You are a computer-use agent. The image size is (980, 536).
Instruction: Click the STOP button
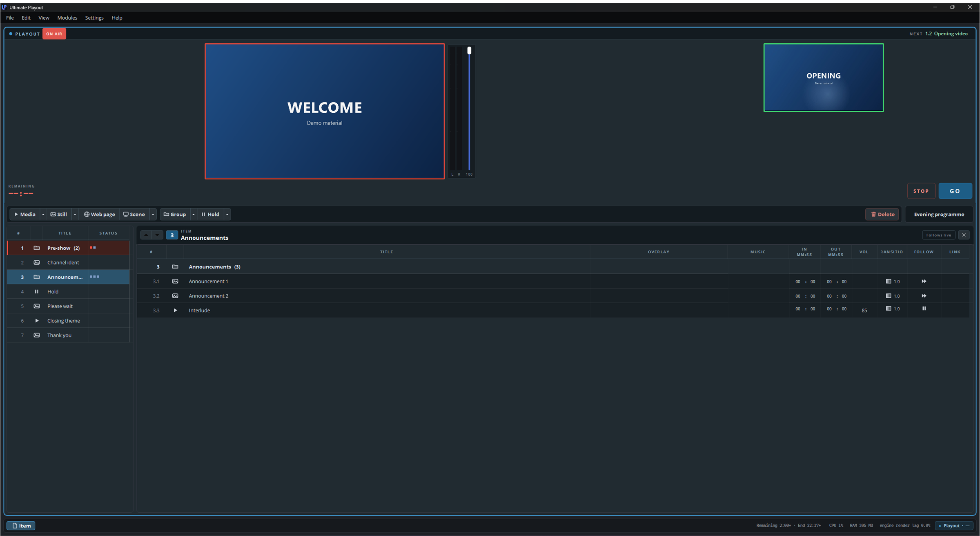pyautogui.click(x=921, y=191)
